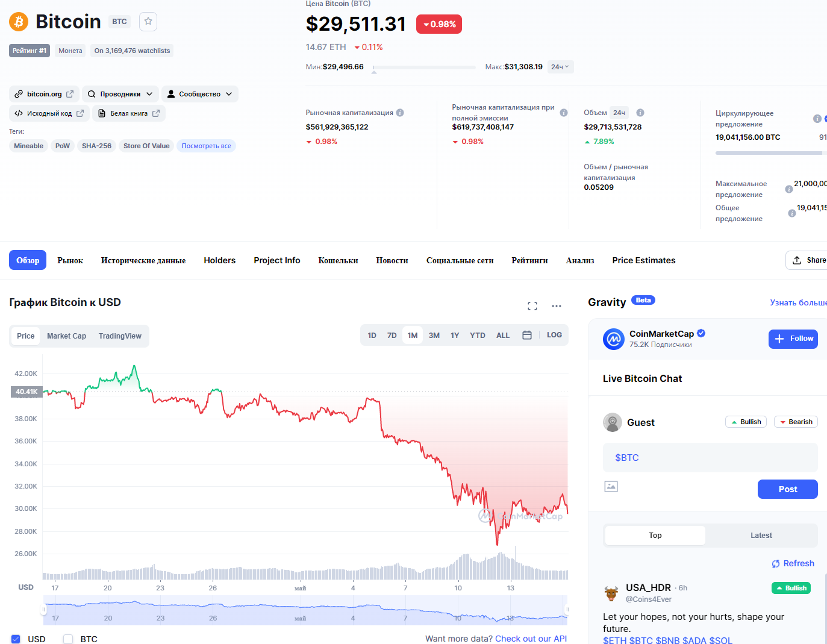Screen dimensions: 827x644
Task: Toggle LOG scale on the chart
Action: pyautogui.click(x=554, y=335)
